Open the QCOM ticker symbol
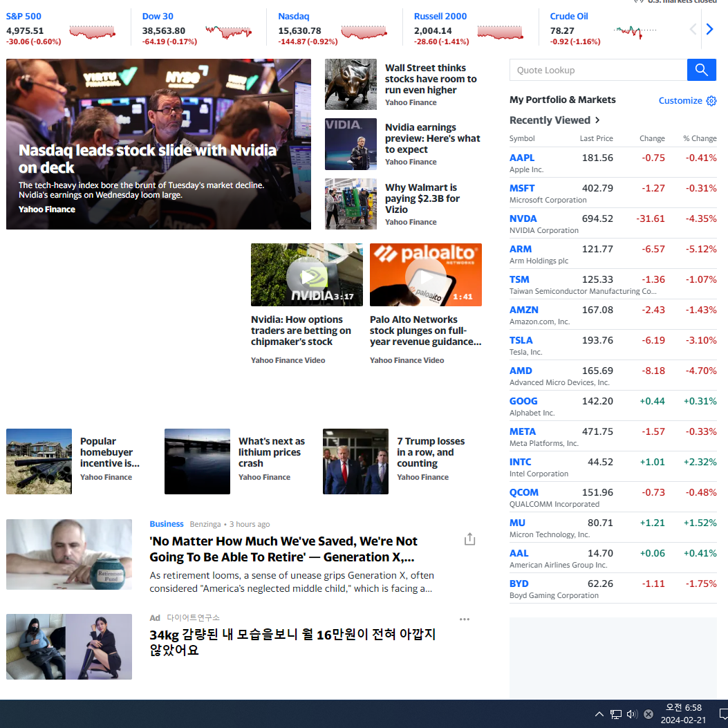Screen dimensions: 728x728 (524, 492)
